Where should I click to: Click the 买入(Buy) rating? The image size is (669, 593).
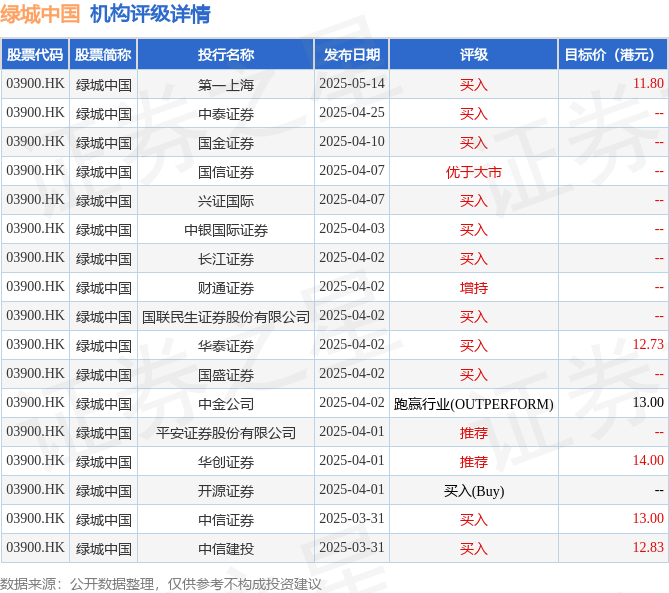click(474, 491)
